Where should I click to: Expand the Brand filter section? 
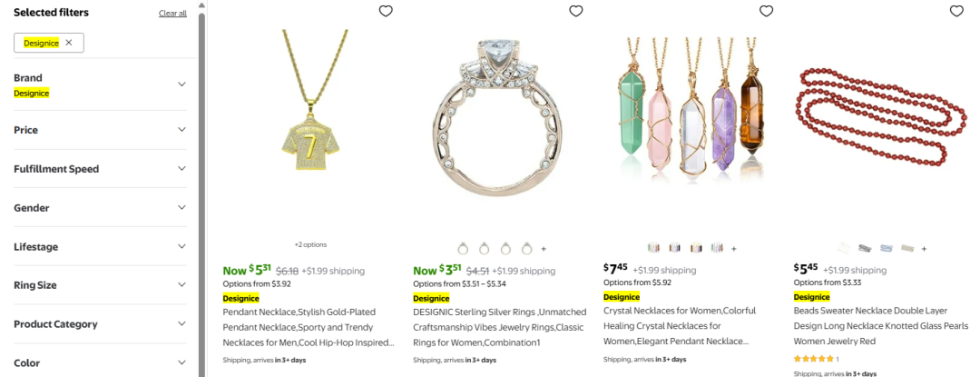pyautogui.click(x=181, y=84)
